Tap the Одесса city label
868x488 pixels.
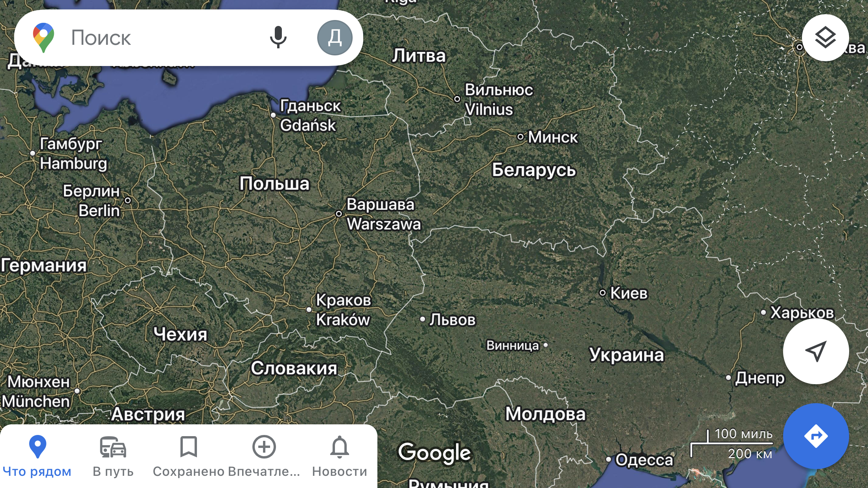pos(644,460)
